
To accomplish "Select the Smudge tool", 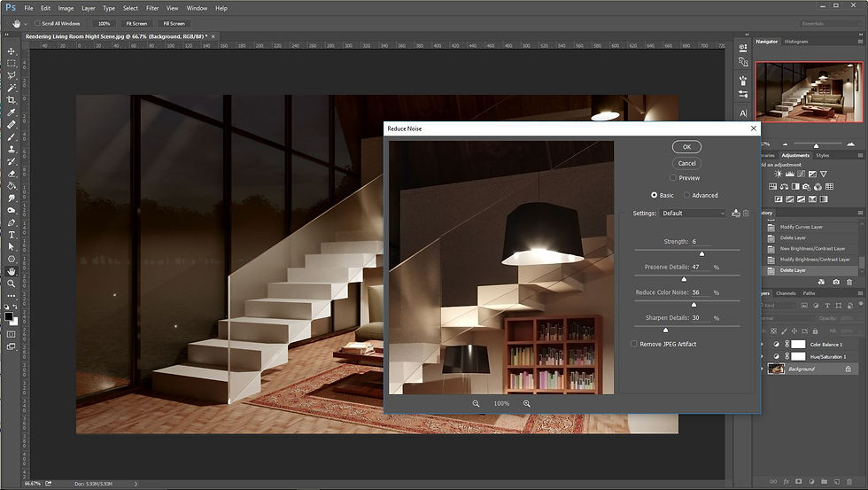I will [11, 198].
